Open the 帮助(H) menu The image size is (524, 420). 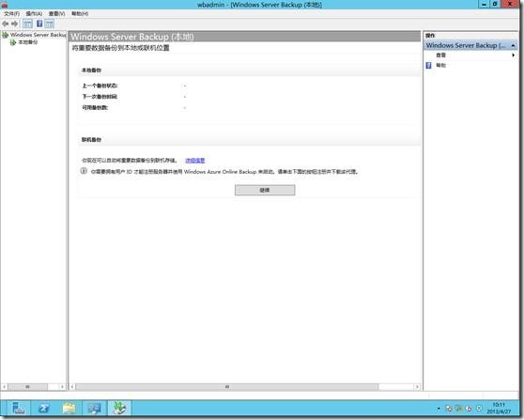point(80,14)
